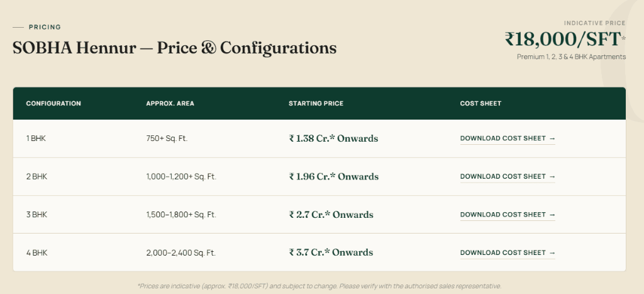Click the 2,000–2,400 Sq. Ft. area cell

(x=180, y=253)
